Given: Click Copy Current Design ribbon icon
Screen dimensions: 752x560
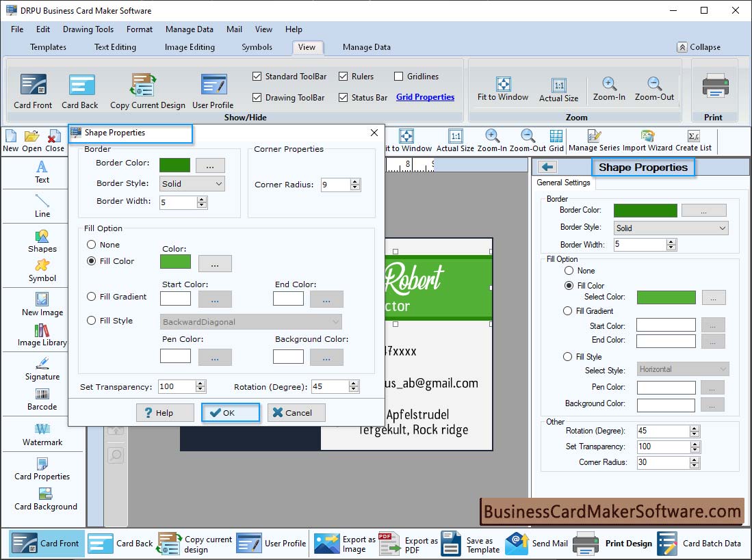Looking at the screenshot, I should click(x=147, y=91).
